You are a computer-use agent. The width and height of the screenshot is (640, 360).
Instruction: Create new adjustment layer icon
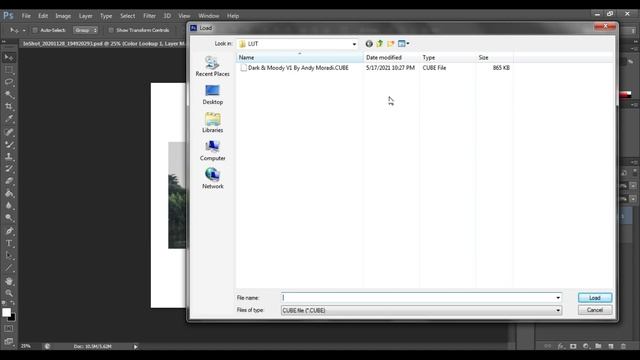tap(586, 346)
